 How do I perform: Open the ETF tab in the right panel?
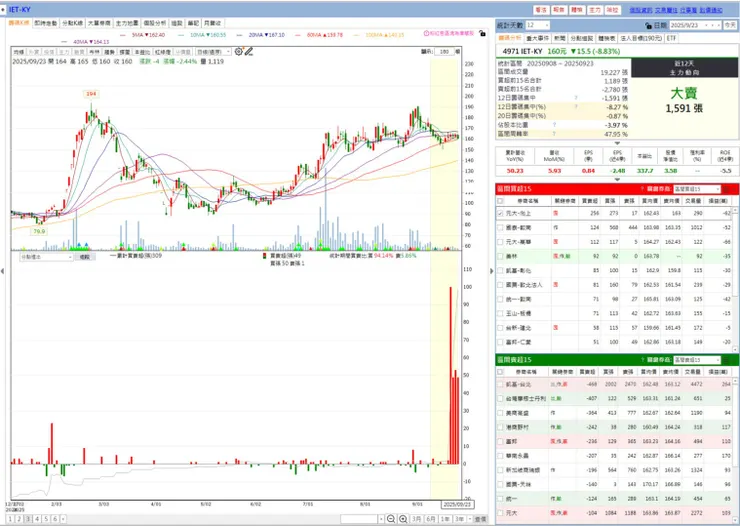[671, 38]
